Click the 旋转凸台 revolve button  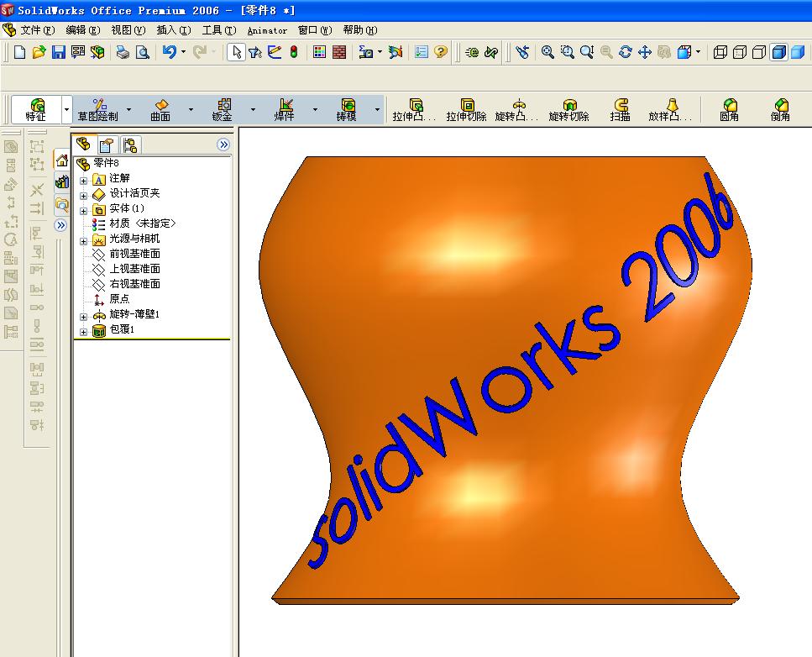coord(516,109)
